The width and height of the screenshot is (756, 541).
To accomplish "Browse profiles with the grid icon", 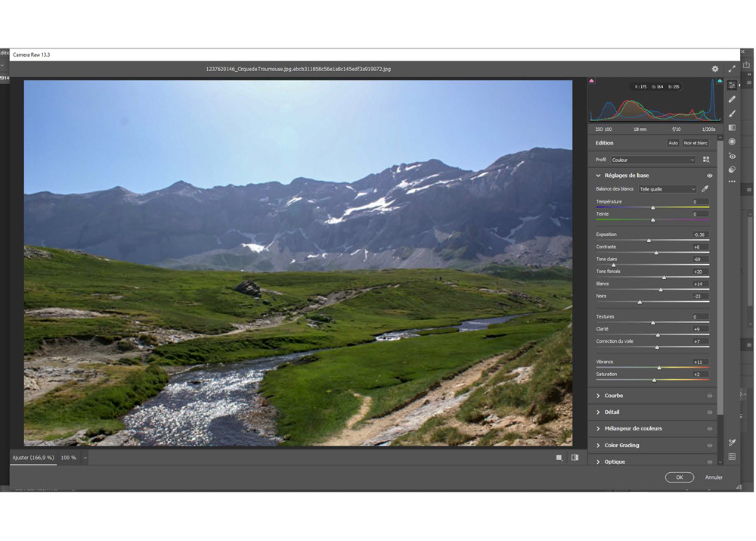I will (706, 160).
